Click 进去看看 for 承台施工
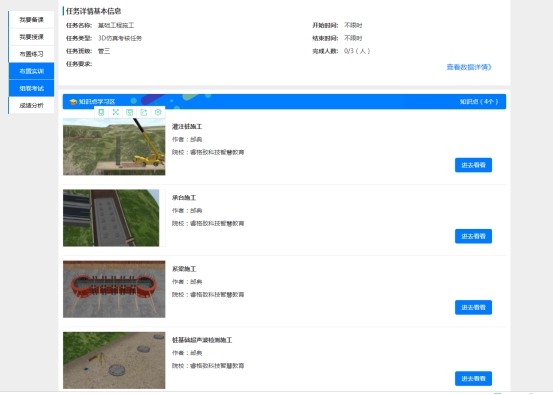 tap(473, 236)
